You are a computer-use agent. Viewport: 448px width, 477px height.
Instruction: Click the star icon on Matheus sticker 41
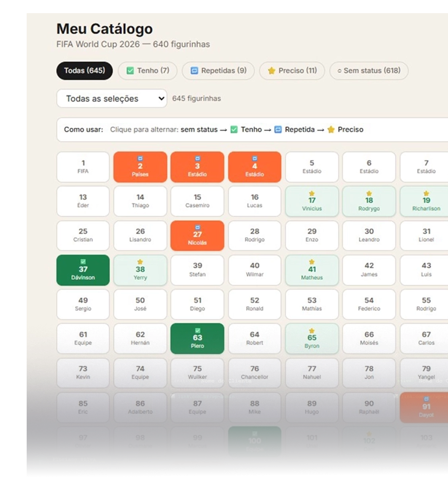[312, 262]
